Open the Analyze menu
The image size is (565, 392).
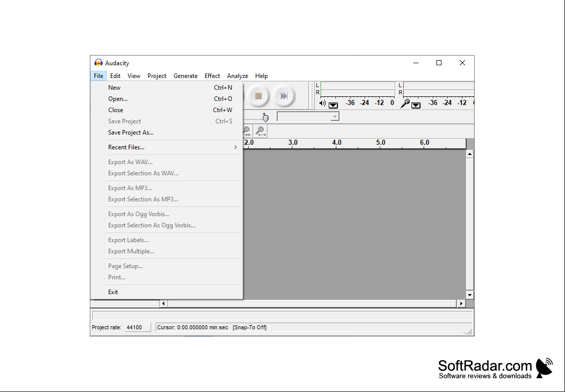[x=237, y=75]
